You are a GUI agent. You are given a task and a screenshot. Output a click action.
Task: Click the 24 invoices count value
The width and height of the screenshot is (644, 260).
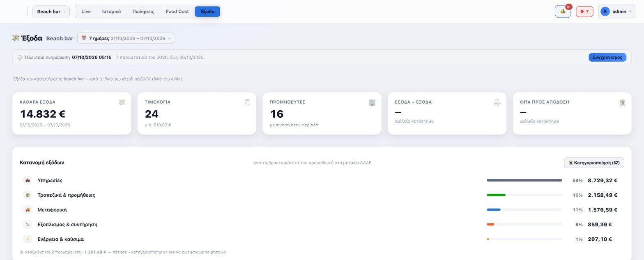(152, 114)
